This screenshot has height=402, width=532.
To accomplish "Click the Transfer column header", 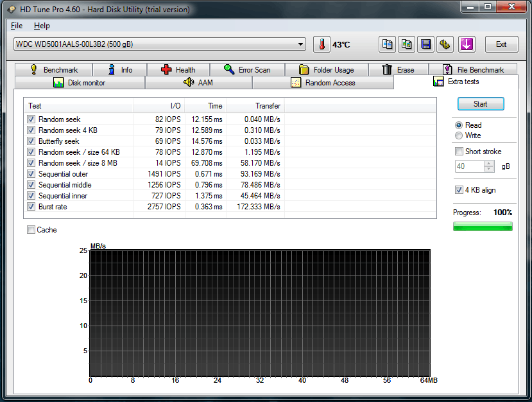I will (255, 106).
